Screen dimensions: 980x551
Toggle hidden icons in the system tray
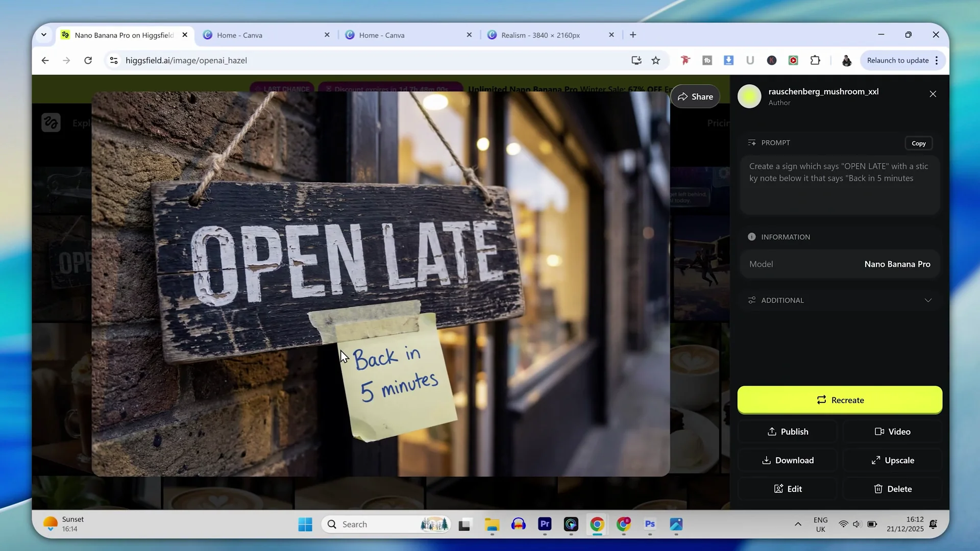pyautogui.click(x=797, y=524)
